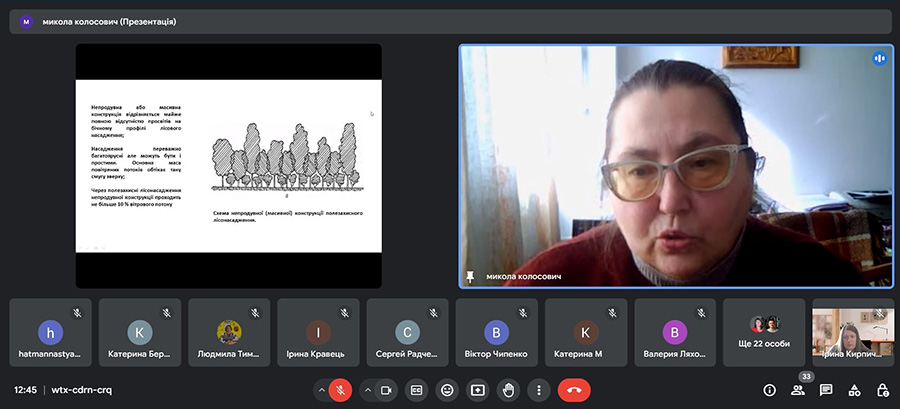The image size is (900, 409).
Task: Select Ірина Кравець participant tile
Action: (x=318, y=332)
